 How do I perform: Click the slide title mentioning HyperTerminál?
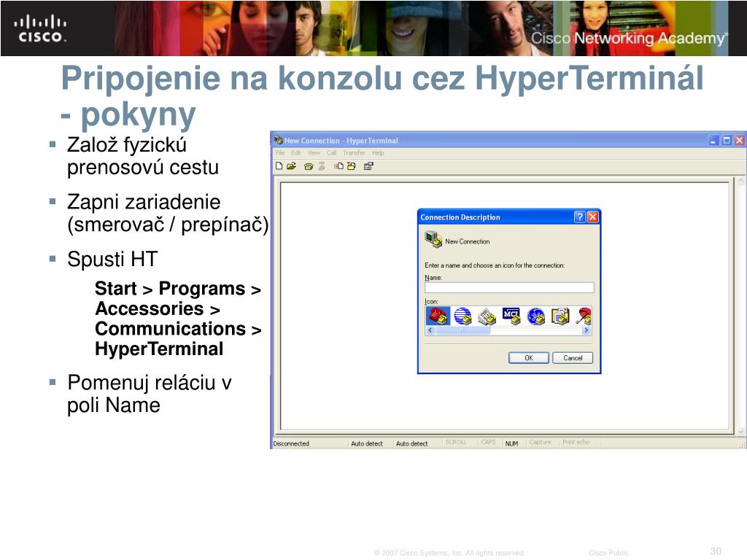click(382, 96)
